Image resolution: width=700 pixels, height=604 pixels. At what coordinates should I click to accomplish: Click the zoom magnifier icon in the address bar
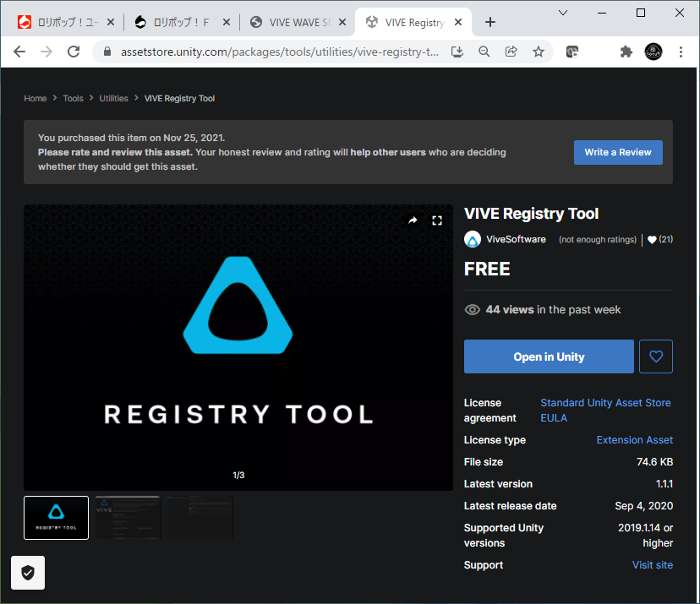(x=484, y=52)
